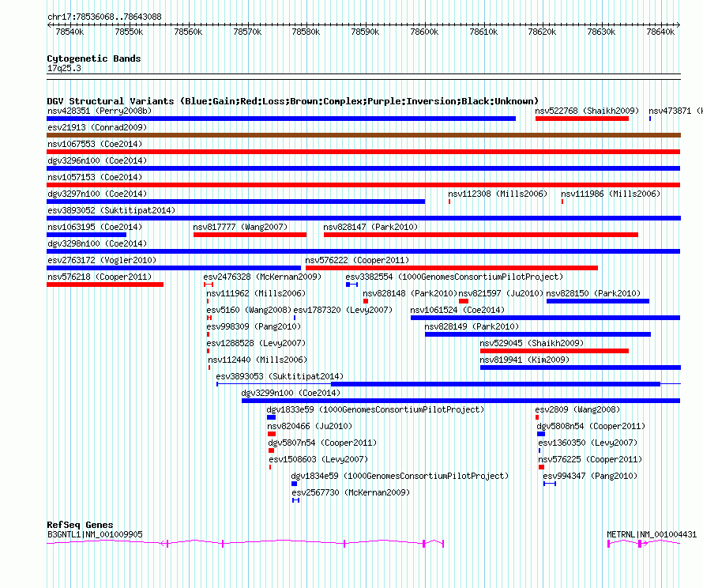703x588 pixels.
Task: Click the RefSeq Genes track heading
Action: [80, 525]
